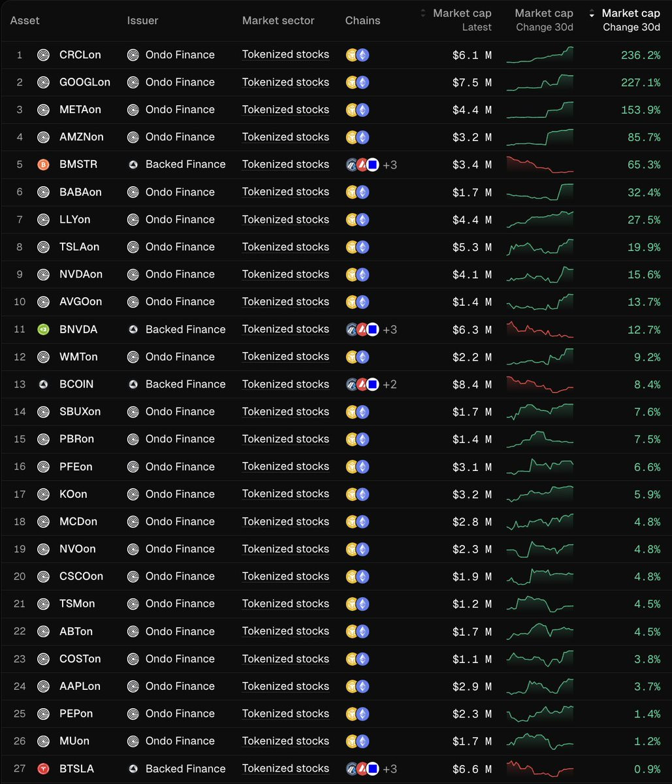Click the COSTon asset icon
This screenshot has height=784, width=672.
click(x=43, y=659)
